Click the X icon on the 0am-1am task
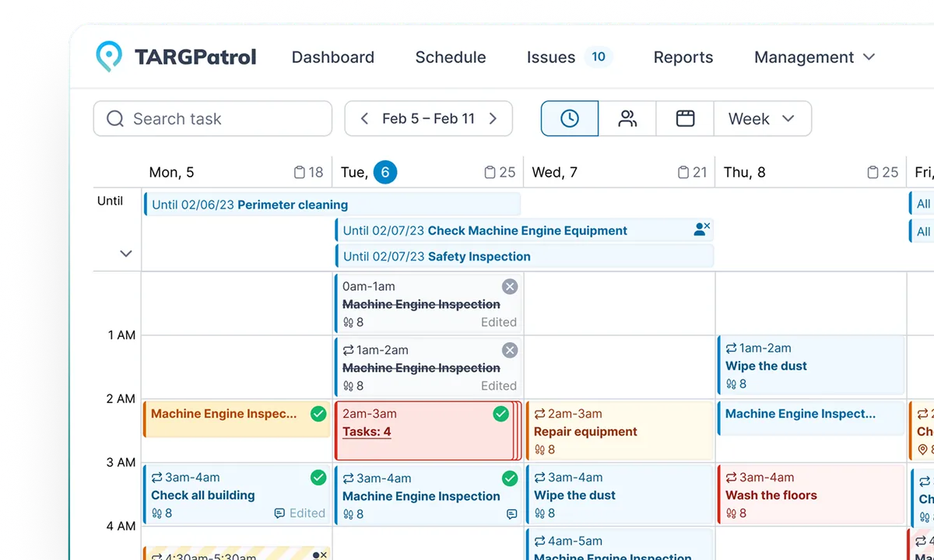The height and width of the screenshot is (560, 934). coord(510,287)
